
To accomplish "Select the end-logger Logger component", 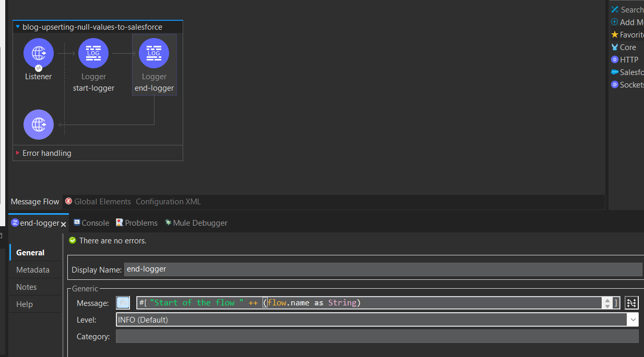I will click(154, 53).
